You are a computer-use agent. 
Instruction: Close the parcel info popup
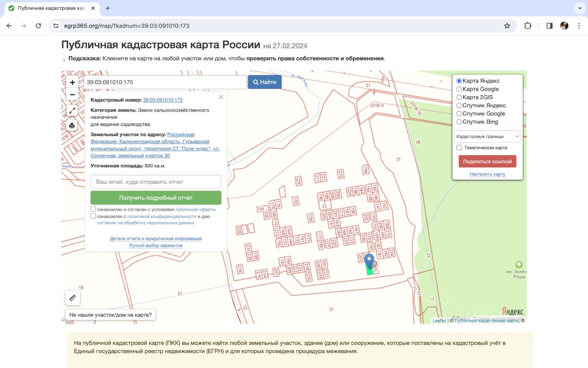(x=221, y=97)
